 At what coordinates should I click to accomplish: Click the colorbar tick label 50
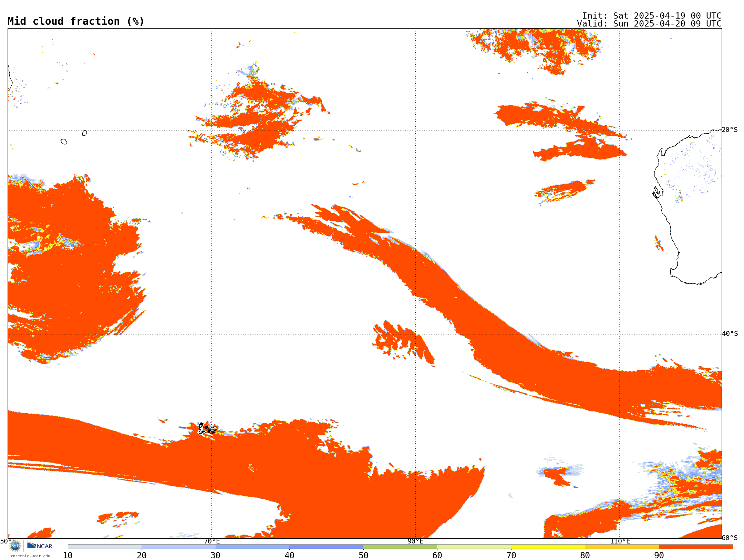point(363,555)
